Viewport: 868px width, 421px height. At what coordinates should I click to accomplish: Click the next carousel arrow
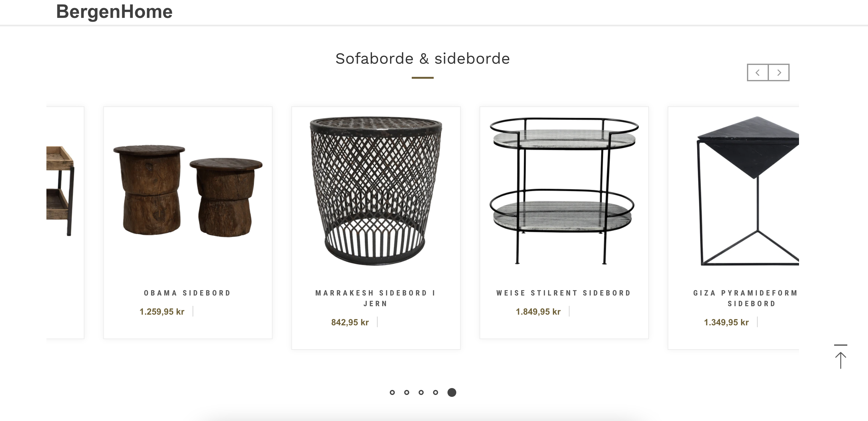coord(779,72)
